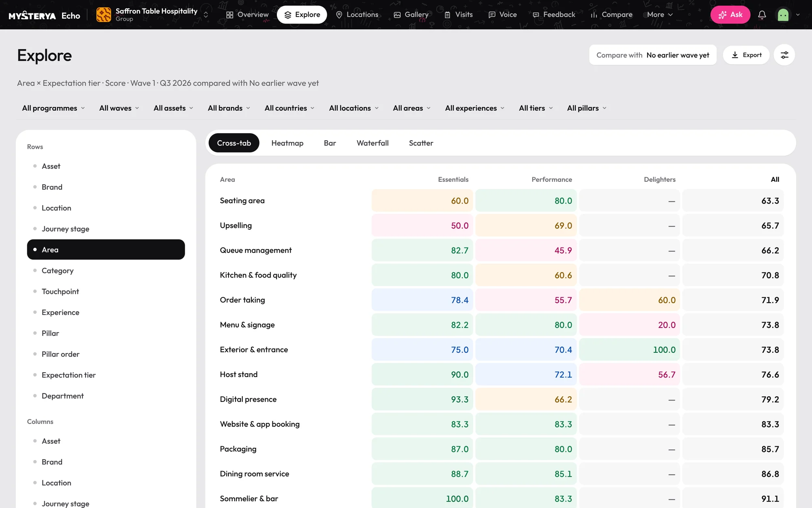812x508 pixels.
Task: Select Pillar order as row dimension
Action: coord(106,354)
